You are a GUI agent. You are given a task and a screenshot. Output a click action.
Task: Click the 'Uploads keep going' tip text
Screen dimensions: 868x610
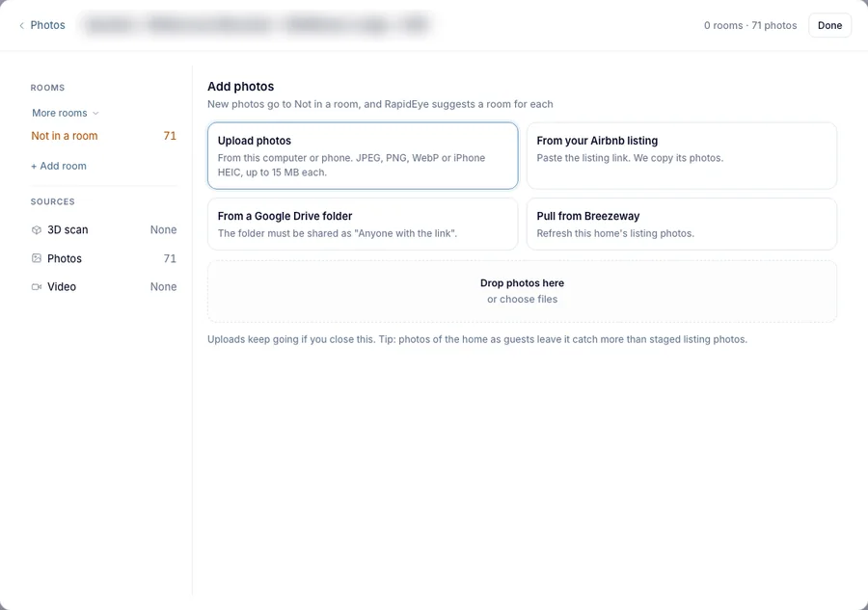tap(477, 339)
